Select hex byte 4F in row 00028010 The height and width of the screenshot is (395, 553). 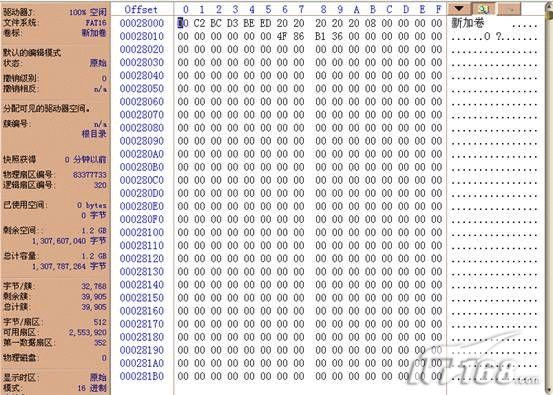click(282, 36)
